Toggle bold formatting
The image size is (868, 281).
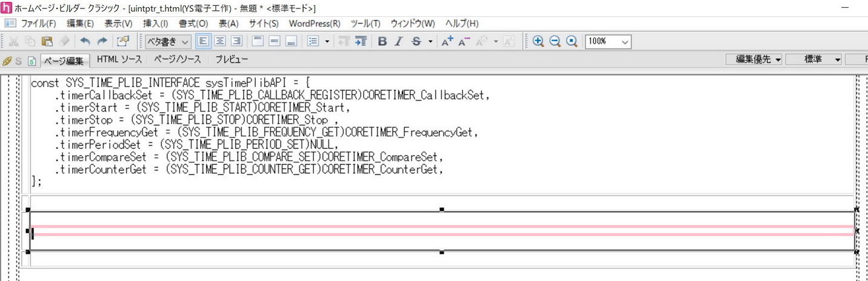tap(382, 41)
